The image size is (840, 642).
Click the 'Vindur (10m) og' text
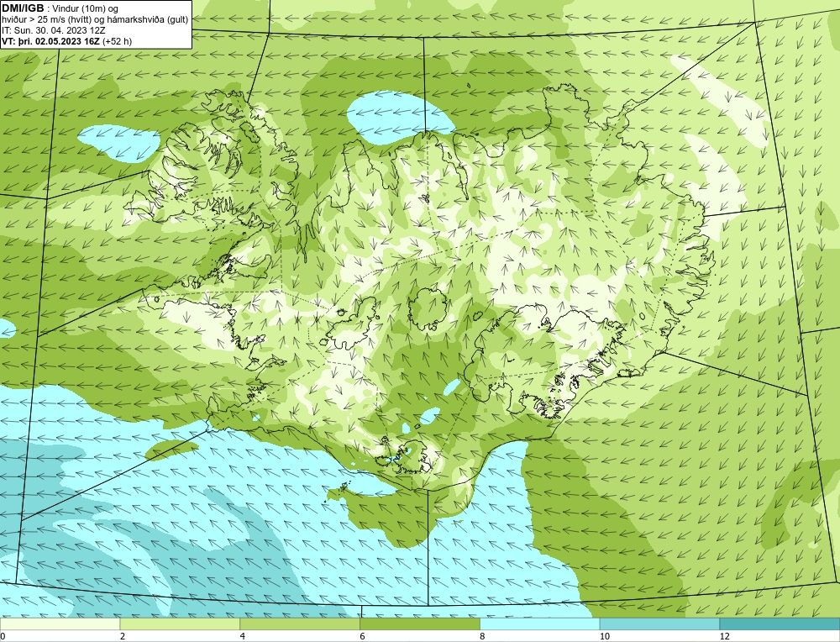[x=86, y=8]
